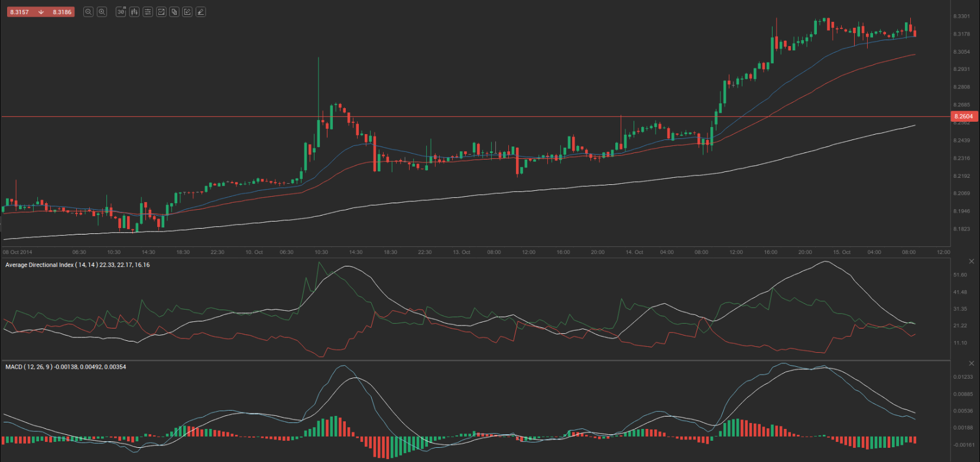The height and width of the screenshot is (462, 980).
Task: Click the zoom in magnifier icon
Action: coord(102,12)
